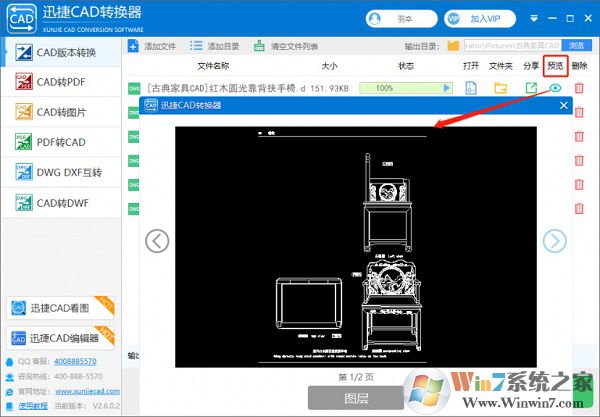The width and height of the screenshot is (600, 417).
Task: Click the 图层 layers button
Action: [356, 398]
